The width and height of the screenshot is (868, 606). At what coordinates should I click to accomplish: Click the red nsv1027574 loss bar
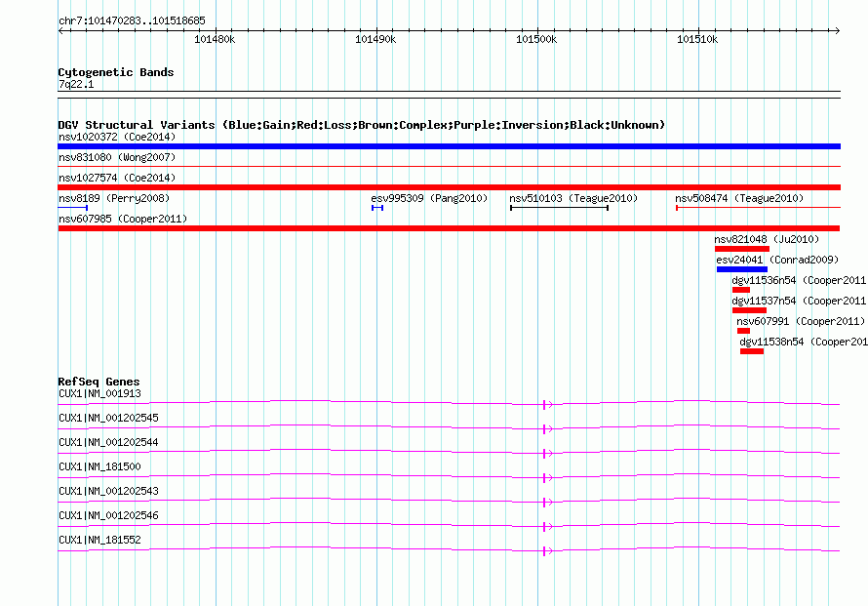pyautogui.click(x=449, y=187)
